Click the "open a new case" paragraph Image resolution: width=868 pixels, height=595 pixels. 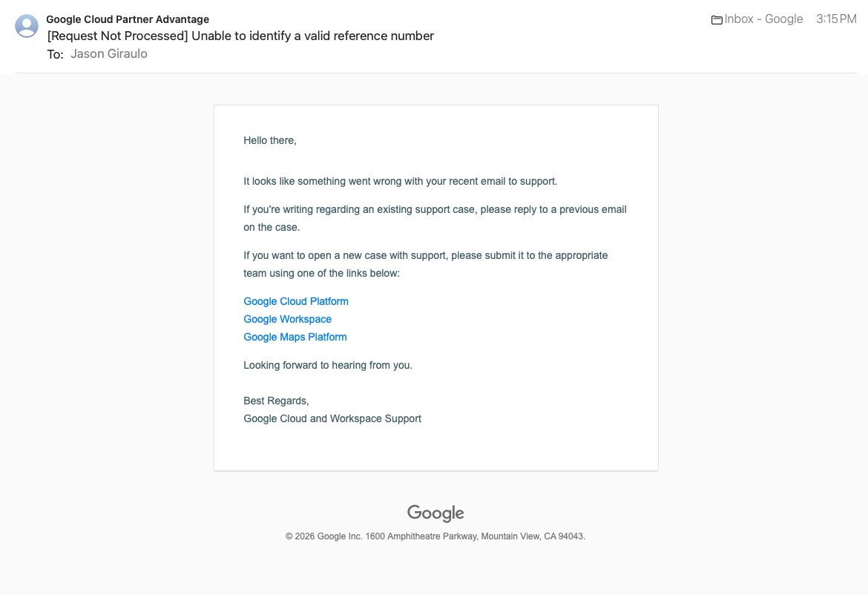point(426,264)
